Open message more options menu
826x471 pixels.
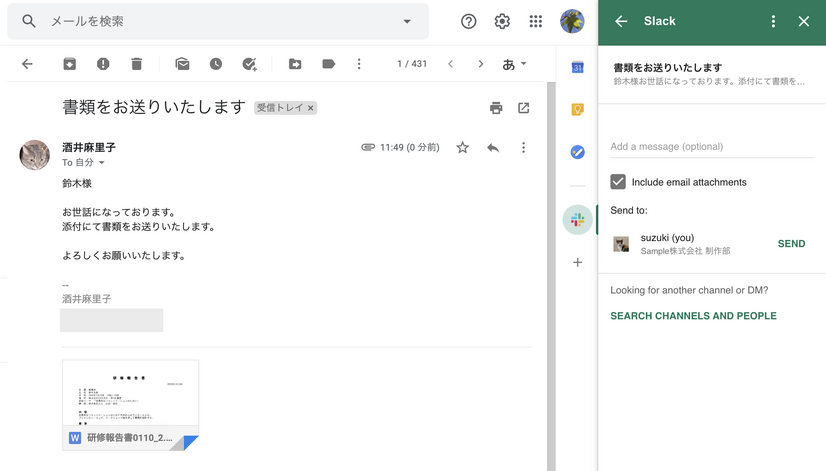pyautogui.click(x=523, y=148)
